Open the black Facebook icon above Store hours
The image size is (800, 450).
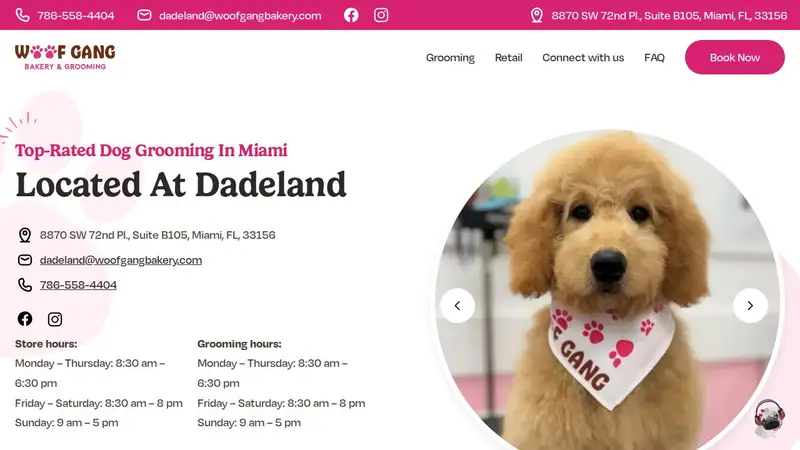(x=24, y=319)
